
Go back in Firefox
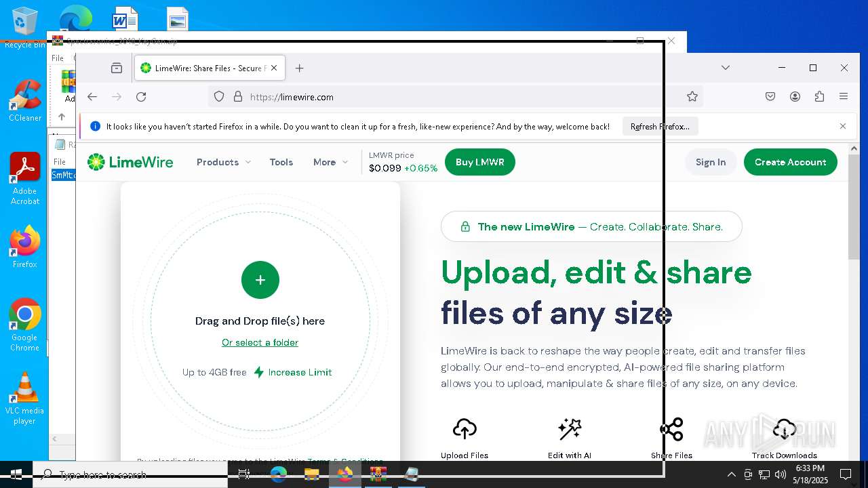click(x=92, y=97)
